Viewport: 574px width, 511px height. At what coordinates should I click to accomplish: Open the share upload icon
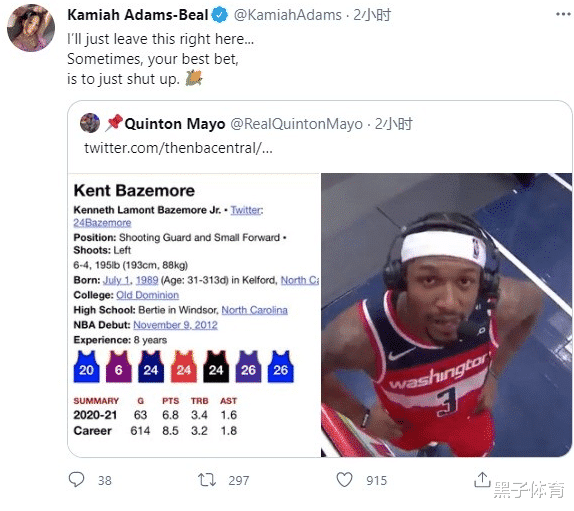pyautogui.click(x=482, y=479)
